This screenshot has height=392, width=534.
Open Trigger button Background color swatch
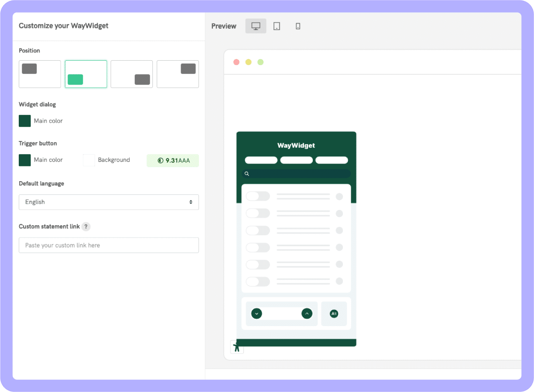pyautogui.click(x=89, y=160)
